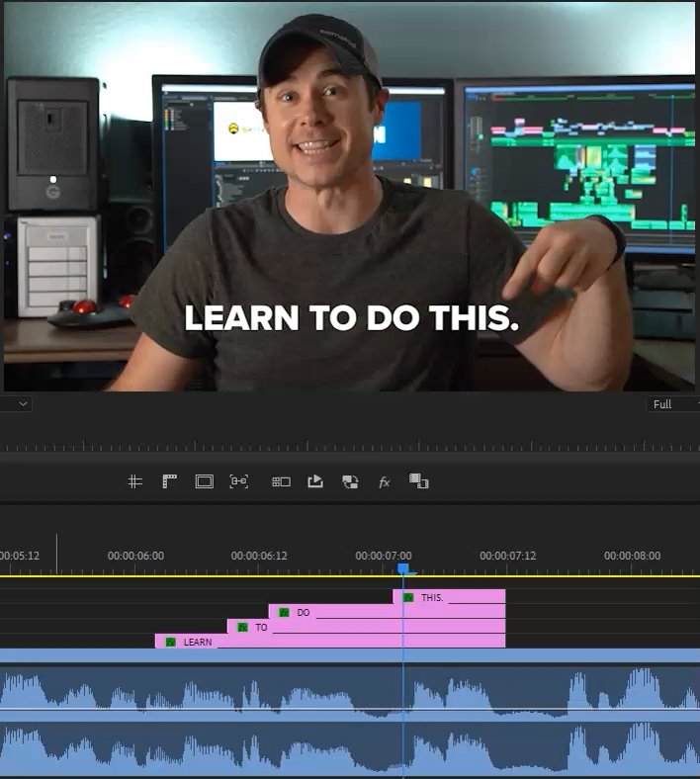This screenshot has height=779, width=700.
Task: Toggle Show Rulers in the monitor toolbar
Action: coord(170,481)
